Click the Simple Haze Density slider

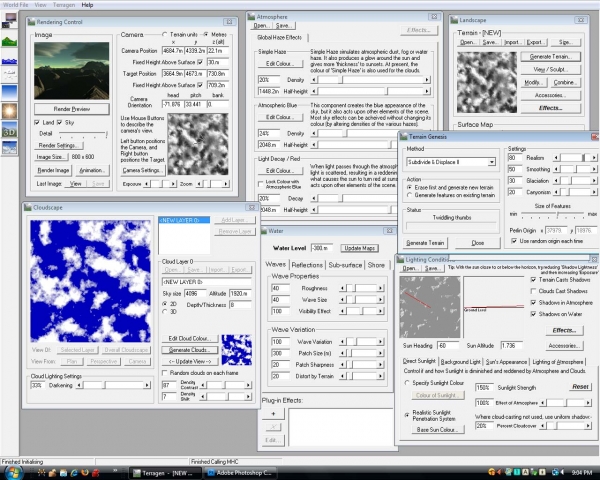(370, 80)
